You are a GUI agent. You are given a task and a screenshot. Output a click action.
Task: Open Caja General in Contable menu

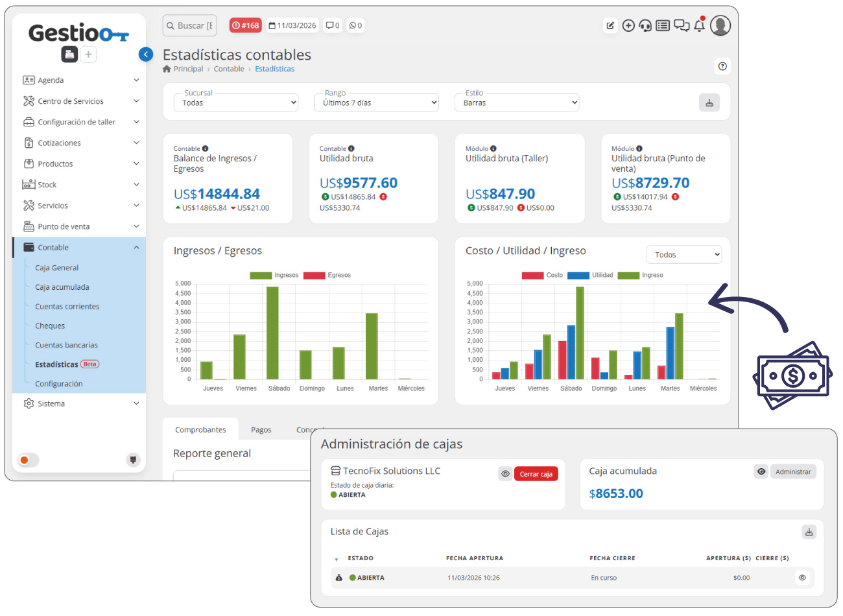(56, 268)
